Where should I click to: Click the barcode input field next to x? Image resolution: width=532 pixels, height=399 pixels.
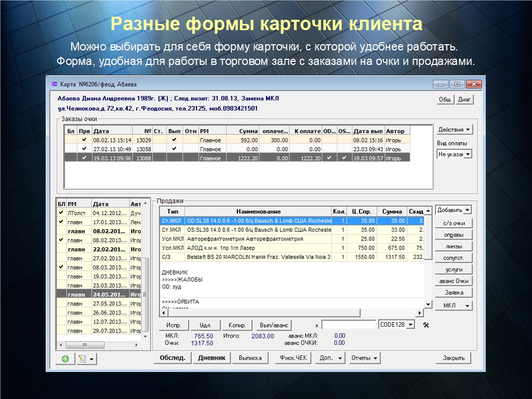pyautogui.click(x=348, y=325)
